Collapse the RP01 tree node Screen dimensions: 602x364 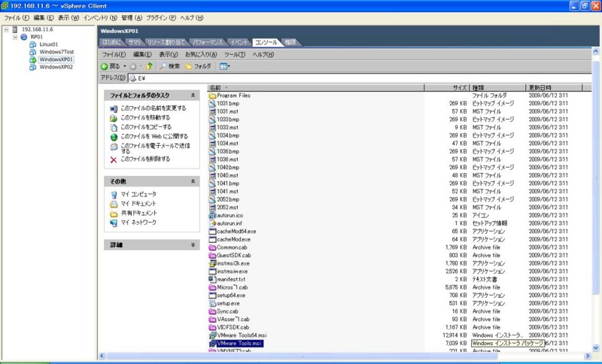point(15,37)
